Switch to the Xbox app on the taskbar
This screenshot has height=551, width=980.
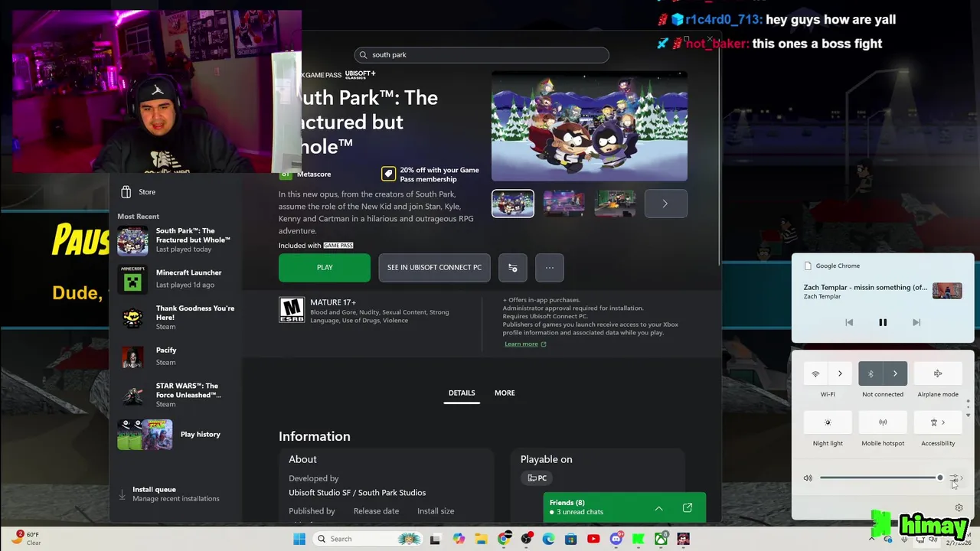tap(661, 539)
